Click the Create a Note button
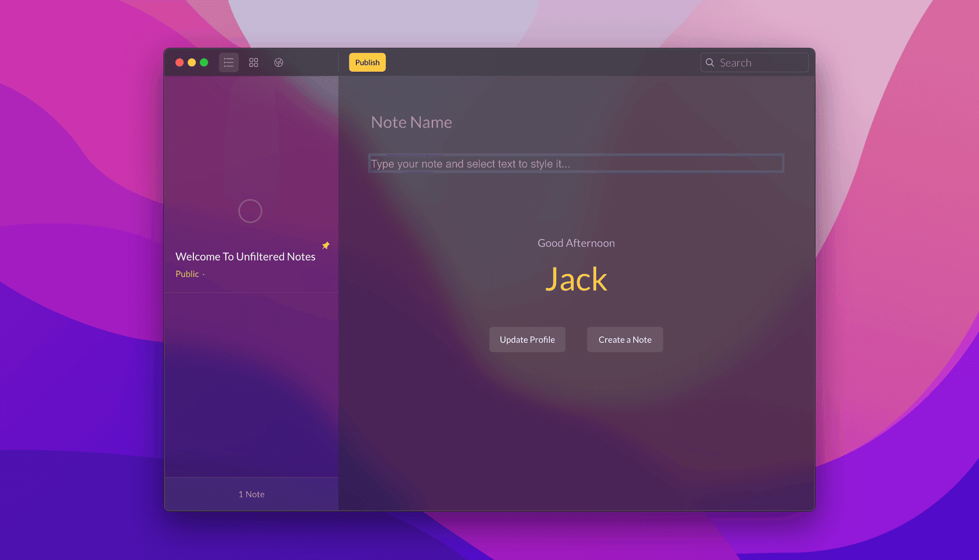This screenshot has height=560, width=979. click(x=625, y=339)
